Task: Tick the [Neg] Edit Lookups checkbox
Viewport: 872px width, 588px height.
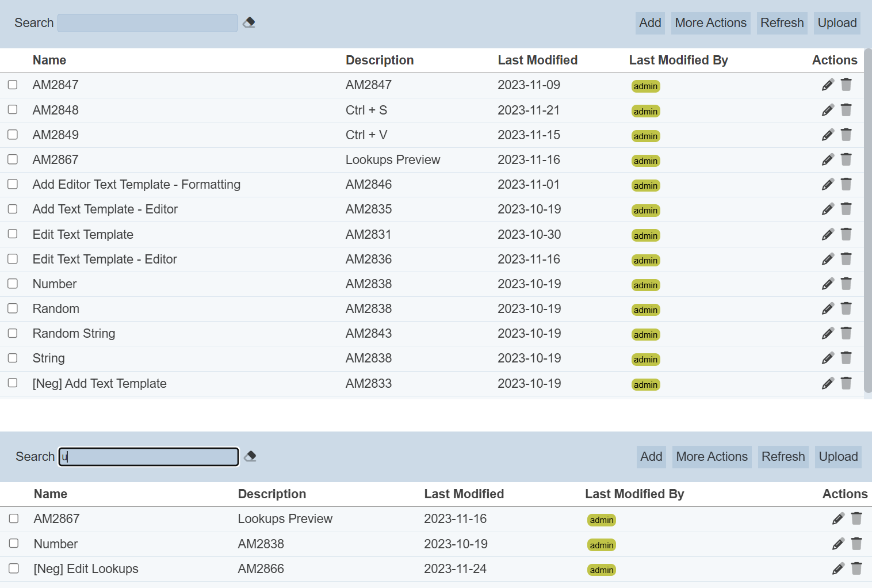Action: coord(14,568)
